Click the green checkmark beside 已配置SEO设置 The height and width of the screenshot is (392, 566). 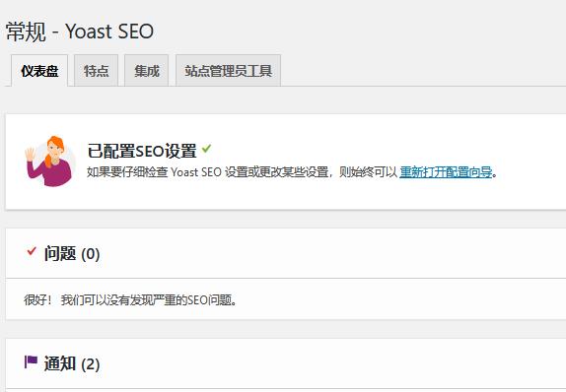pyautogui.click(x=206, y=148)
